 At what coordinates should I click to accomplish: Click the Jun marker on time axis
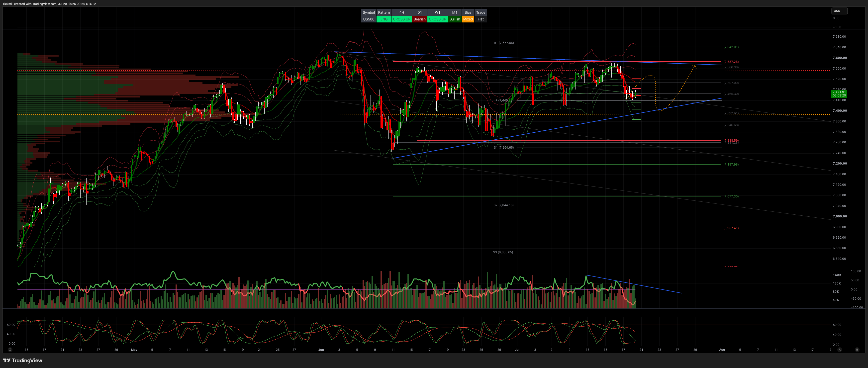(321, 350)
